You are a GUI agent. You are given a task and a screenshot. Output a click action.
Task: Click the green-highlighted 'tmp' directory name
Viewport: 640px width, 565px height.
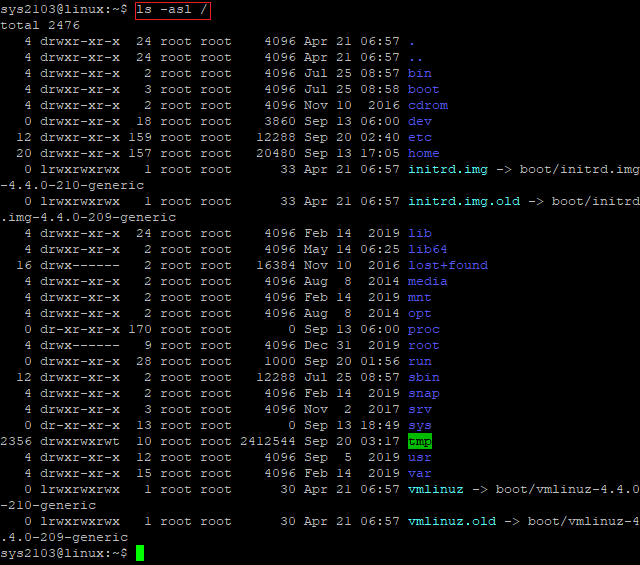pos(420,441)
